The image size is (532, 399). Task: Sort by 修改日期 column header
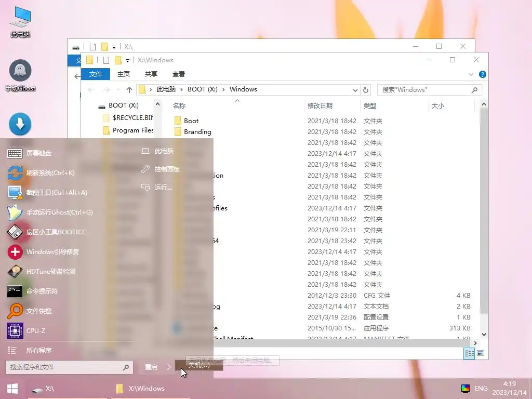click(320, 105)
